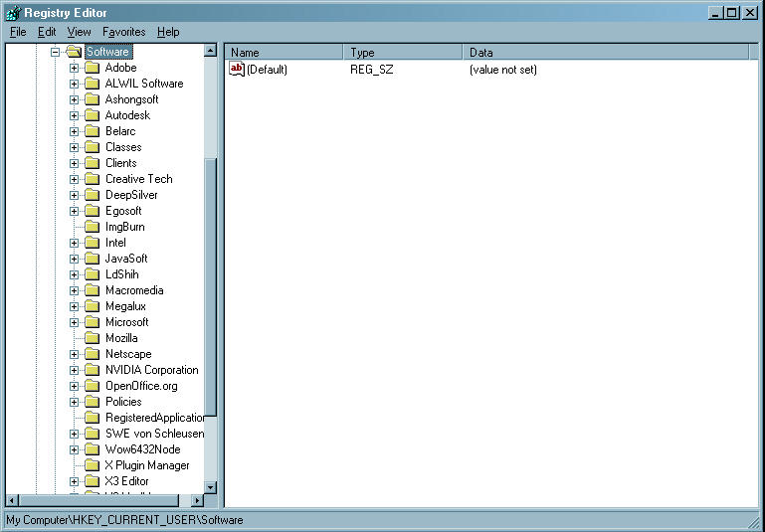Click the Clients folder icon
Image resolution: width=765 pixels, height=532 pixels.
pos(92,163)
